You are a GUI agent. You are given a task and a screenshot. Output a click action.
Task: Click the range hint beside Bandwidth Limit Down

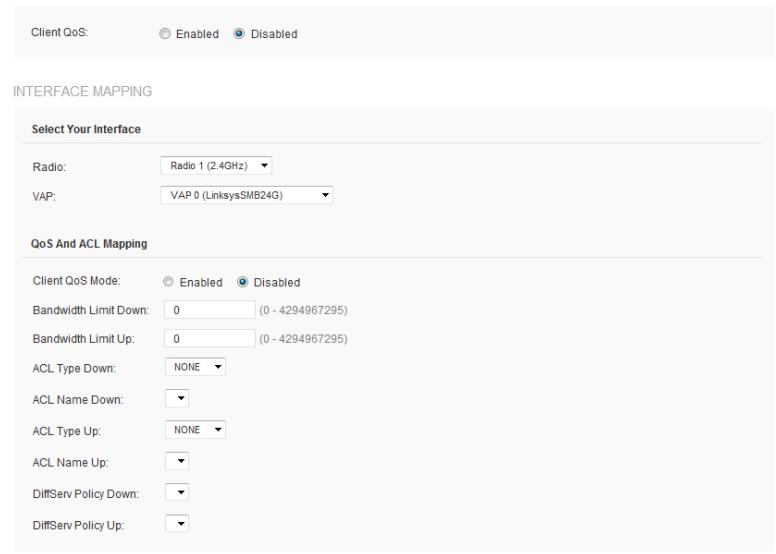coord(303,311)
